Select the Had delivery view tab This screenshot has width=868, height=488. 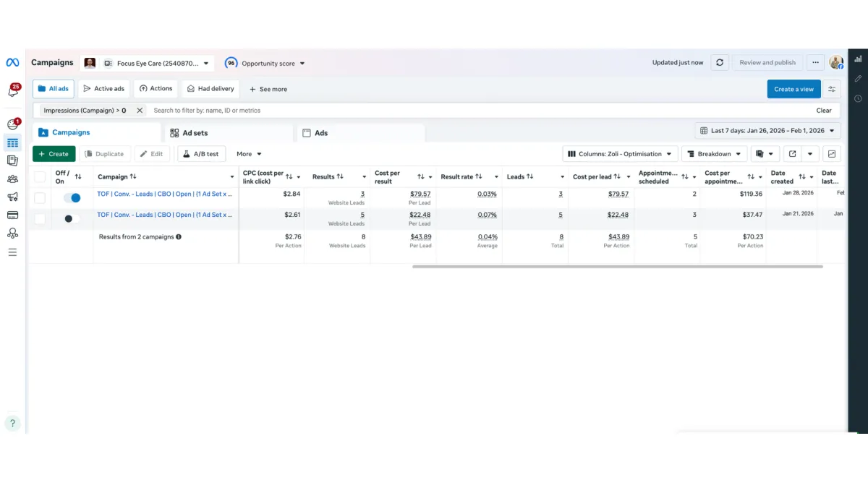pyautogui.click(x=210, y=89)
